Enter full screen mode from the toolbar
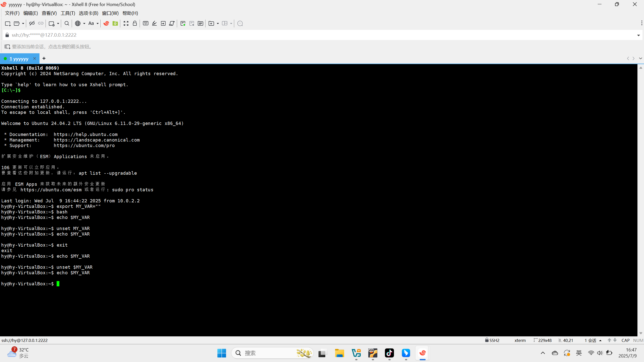The width and height of the screenshot is (644, 362). tap(126, 23)
